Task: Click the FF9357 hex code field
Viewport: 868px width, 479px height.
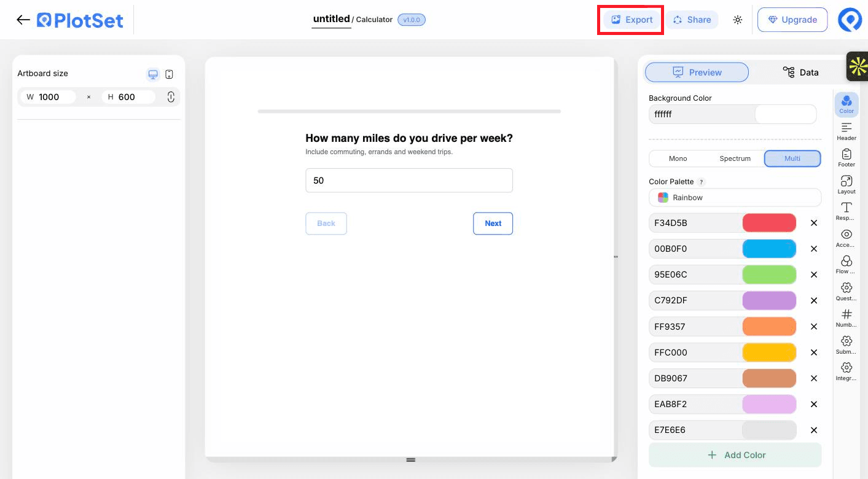Action: coord(695,327)
